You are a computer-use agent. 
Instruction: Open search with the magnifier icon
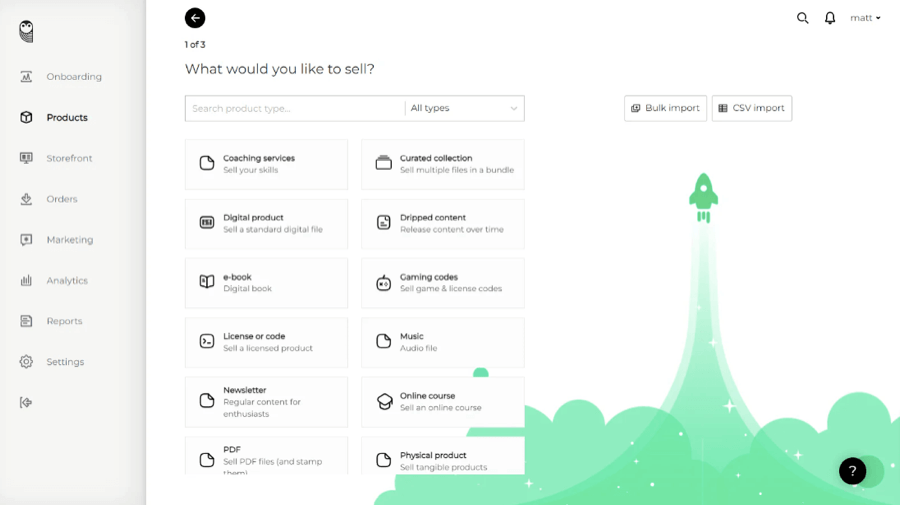click(802, 18)
